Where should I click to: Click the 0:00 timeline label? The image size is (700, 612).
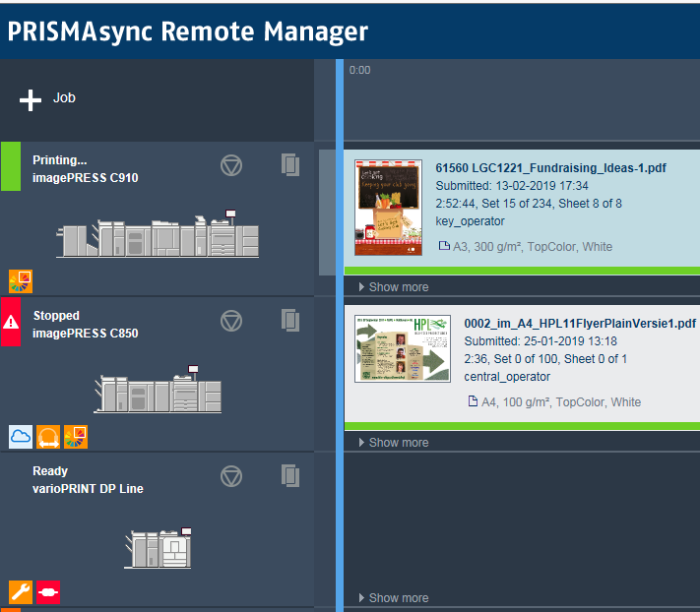[359, 70]
